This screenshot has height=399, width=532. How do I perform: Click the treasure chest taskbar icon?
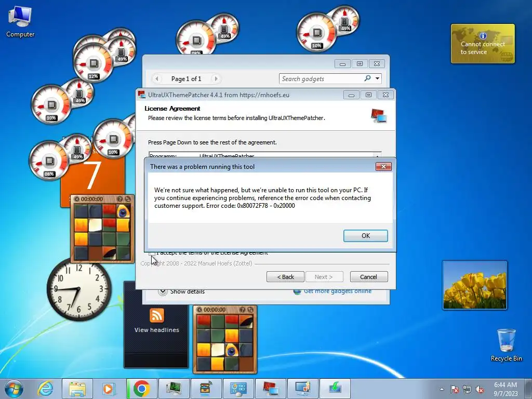(x=206, y=389)
